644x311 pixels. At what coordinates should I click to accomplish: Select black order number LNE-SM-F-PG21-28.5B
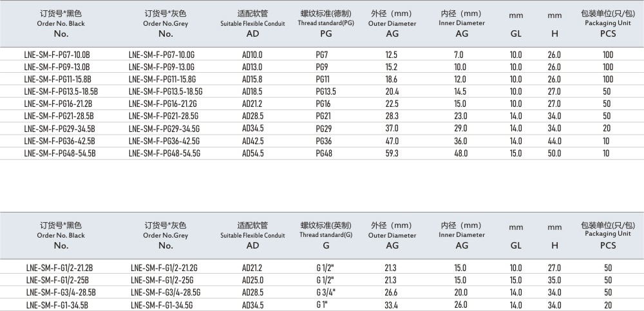pos(59,116)
